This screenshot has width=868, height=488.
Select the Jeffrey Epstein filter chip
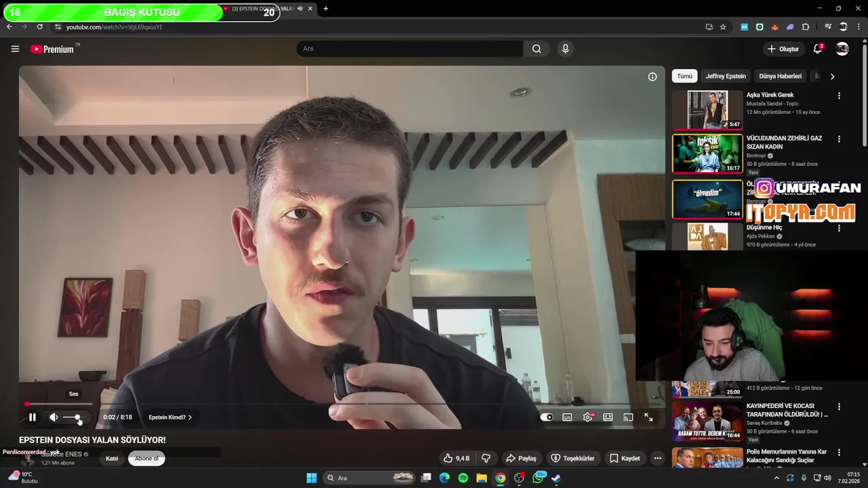(x=726, y=76)
